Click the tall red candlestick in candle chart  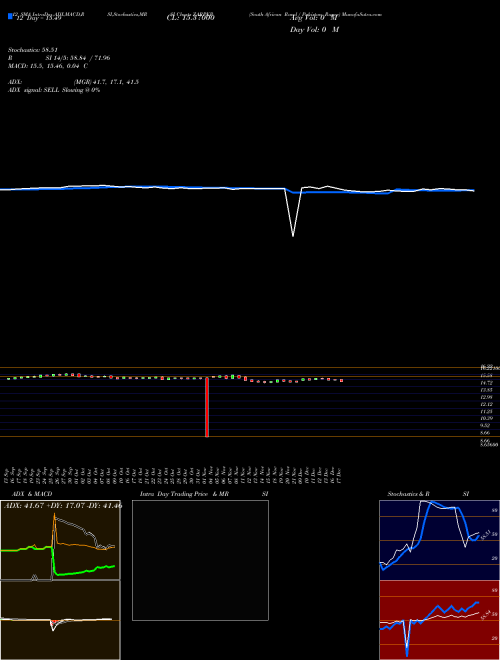pyautogui.click(x=207, y=407)
